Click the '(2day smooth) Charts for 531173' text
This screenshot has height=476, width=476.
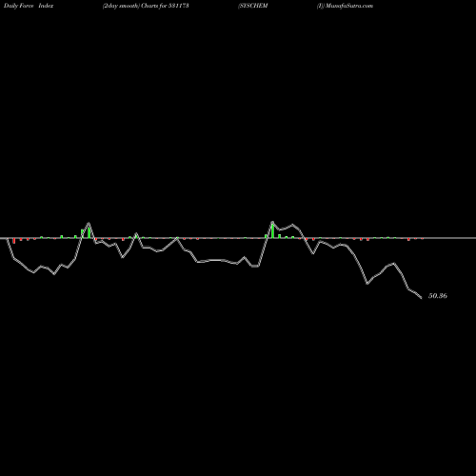point(146,6)
